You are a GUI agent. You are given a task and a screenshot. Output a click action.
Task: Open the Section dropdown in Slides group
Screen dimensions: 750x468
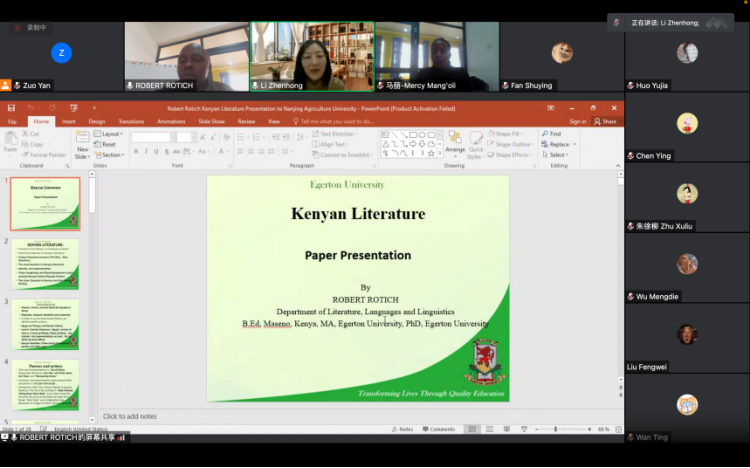111,155
